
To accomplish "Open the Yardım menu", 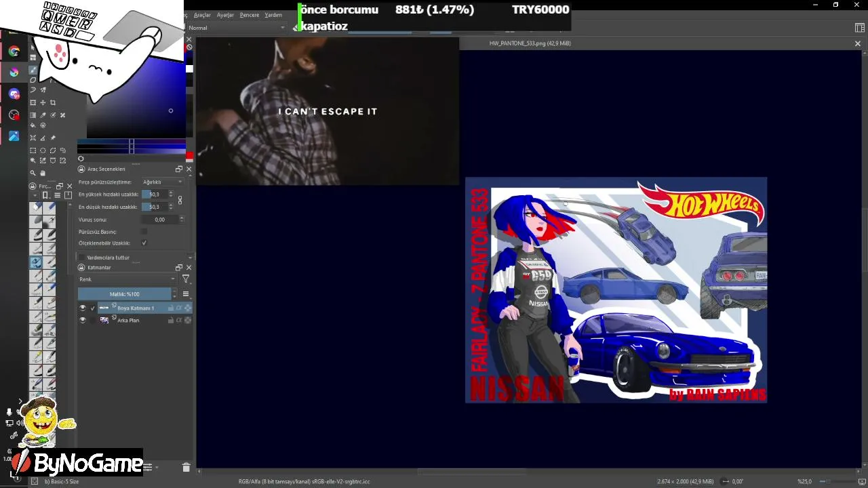I will [273, 15].
